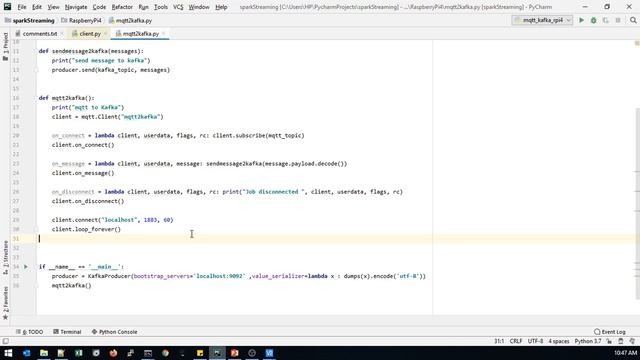This screenshot has height=360, width=640.
Task: Change file encoding UTF-8 in status bar
Action: coord(535,341)
